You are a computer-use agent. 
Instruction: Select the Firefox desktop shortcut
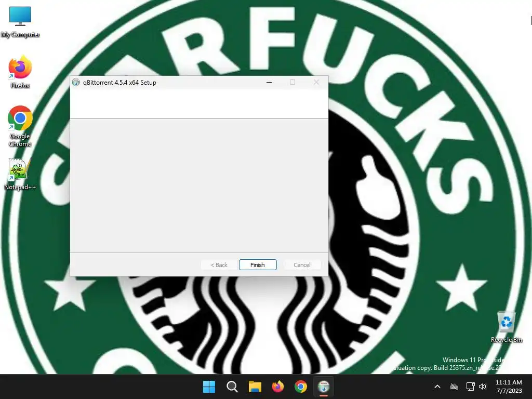[20, 72]
